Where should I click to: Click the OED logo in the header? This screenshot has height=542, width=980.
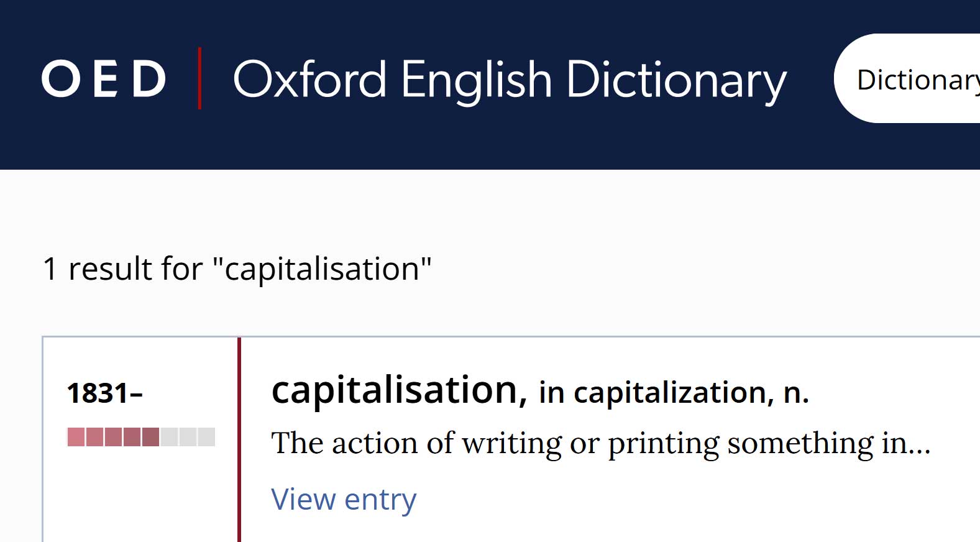click(104, 79)
